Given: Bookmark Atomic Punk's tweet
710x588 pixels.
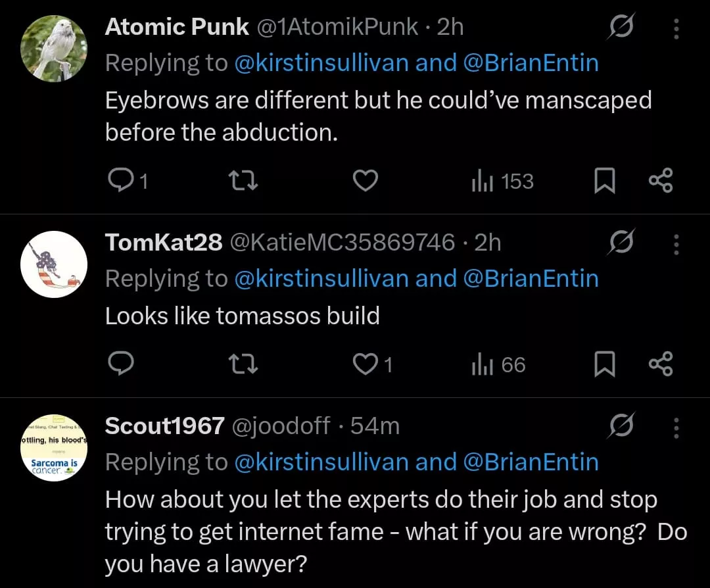Looking at the screenshot, I should click(x=603, y=181).
